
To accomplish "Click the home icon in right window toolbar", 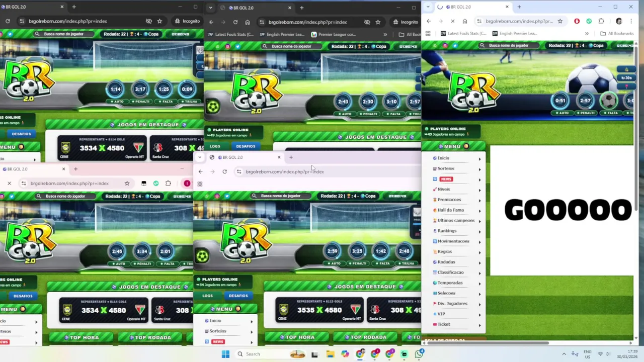I will coord(465,21).
